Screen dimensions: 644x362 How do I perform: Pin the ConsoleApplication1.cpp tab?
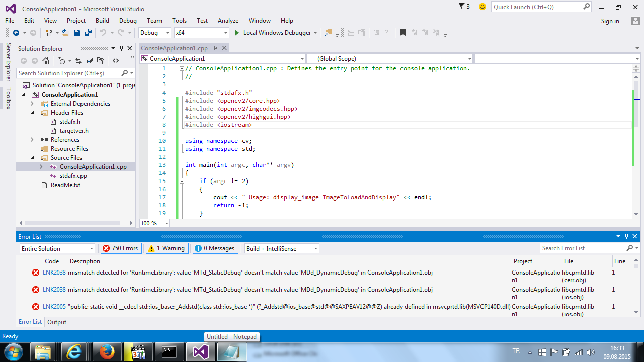click(x=215, y=48)
